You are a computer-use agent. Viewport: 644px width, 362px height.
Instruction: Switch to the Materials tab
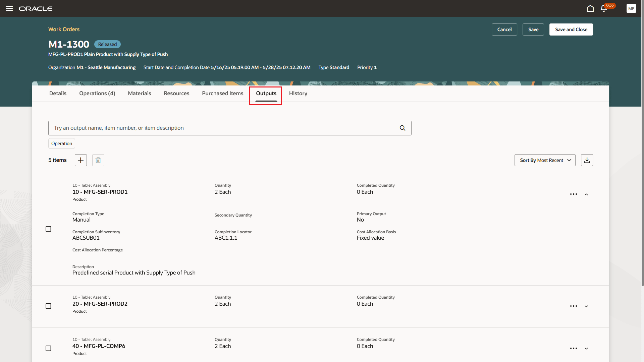tap(139, 94)
